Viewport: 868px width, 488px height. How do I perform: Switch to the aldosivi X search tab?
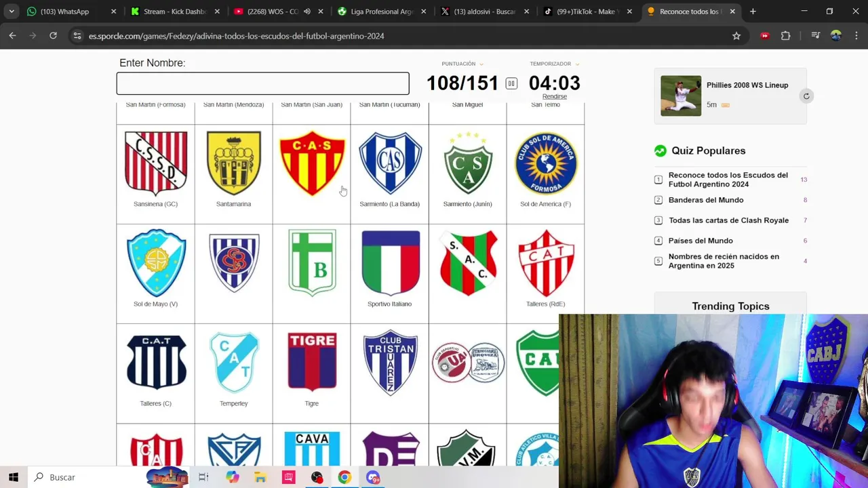point(484,12)
